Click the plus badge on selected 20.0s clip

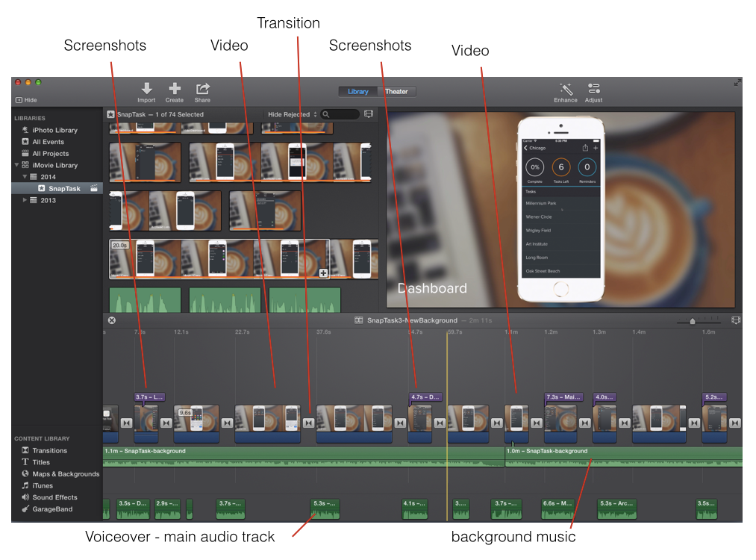[x=323, y=273]
